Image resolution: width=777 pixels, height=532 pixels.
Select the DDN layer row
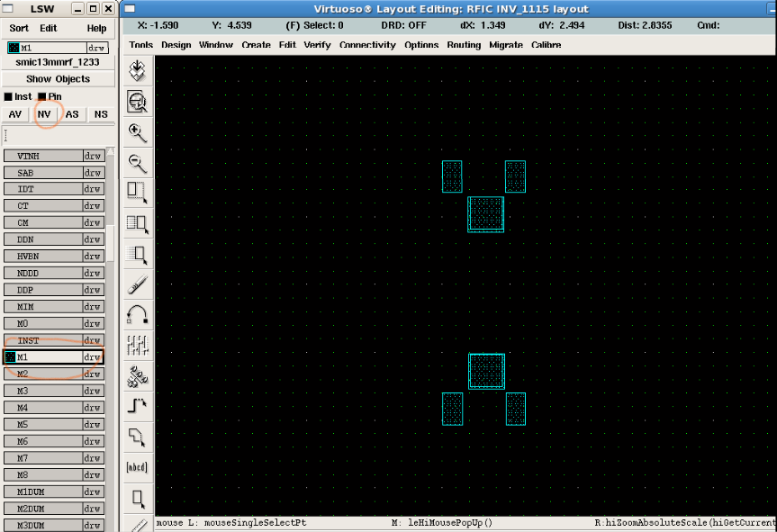coord(54,239)
